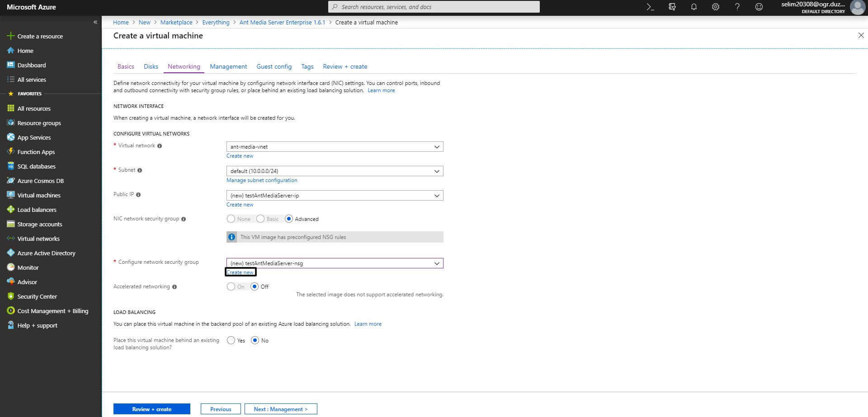Click the info icon beside Virtual network
The image size is (868, 417).
160,146
